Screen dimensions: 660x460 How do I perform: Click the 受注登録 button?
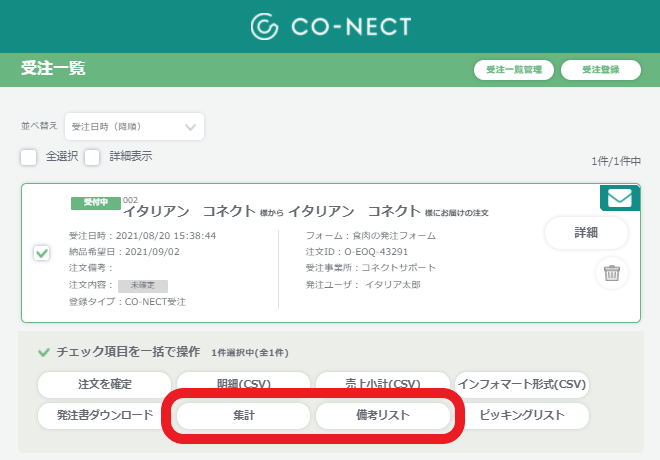[x=601, y=70]
